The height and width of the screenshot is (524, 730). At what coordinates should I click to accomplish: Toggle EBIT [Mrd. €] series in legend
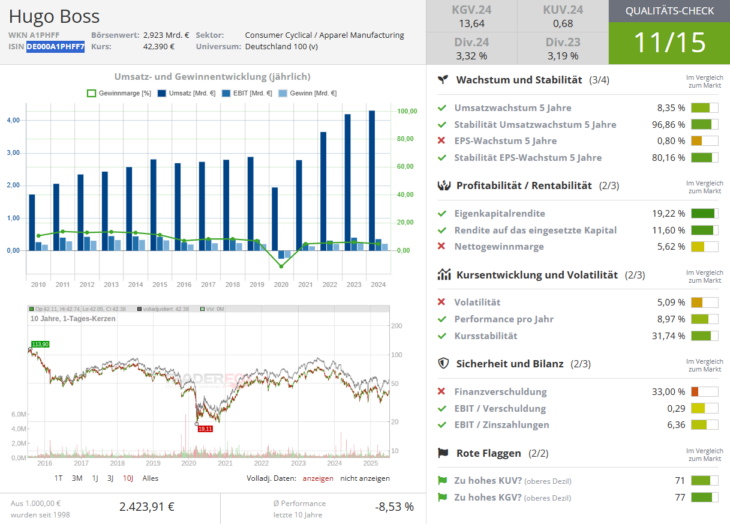pyautogui.click(x=247, y=93)
